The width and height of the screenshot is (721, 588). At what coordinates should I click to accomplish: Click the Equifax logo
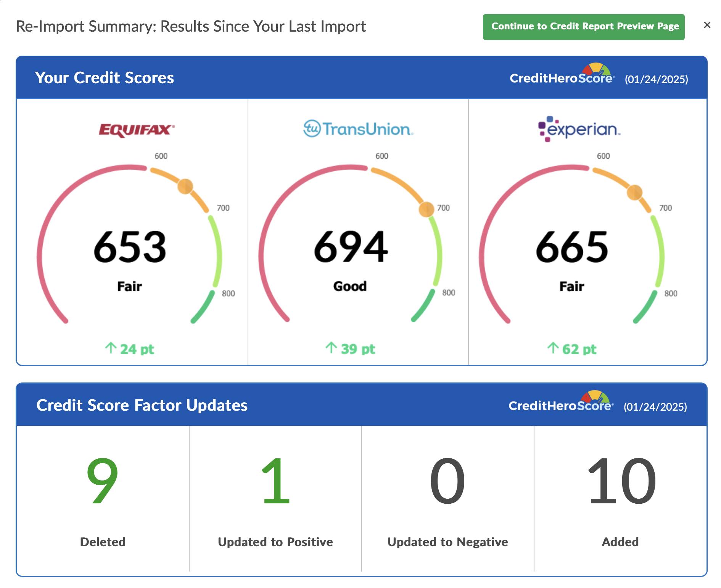coord(137,130)
